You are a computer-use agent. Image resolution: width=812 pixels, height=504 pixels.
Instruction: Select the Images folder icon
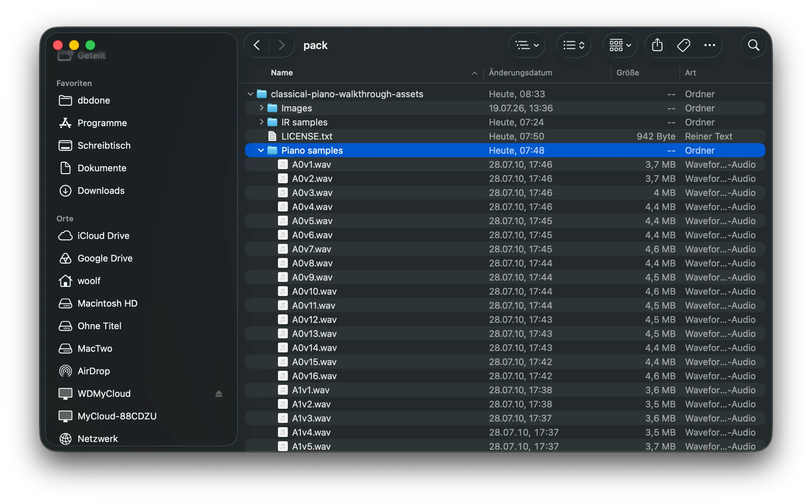pyautogui.click(x=272, y=108)
